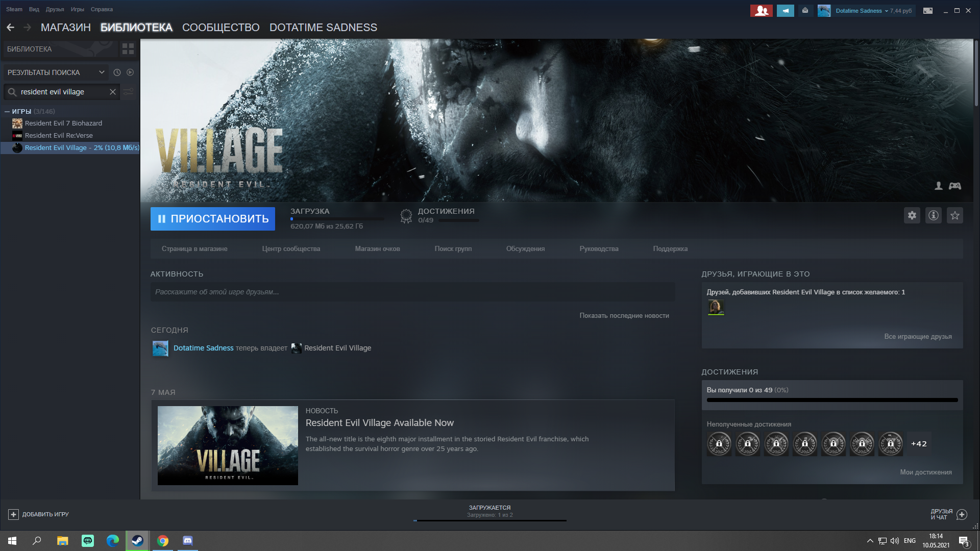Click the recent games clock icon
The image size is (980, 551).
117,72
